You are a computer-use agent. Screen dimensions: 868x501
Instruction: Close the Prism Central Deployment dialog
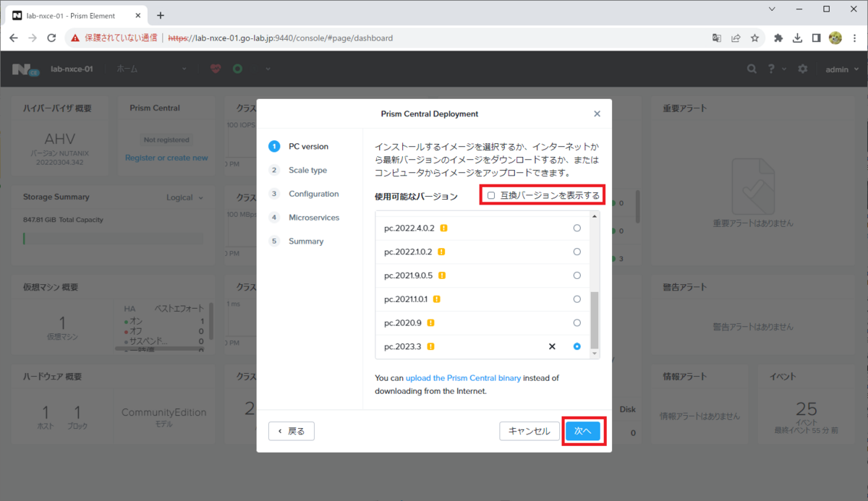(x=597, y=114)
